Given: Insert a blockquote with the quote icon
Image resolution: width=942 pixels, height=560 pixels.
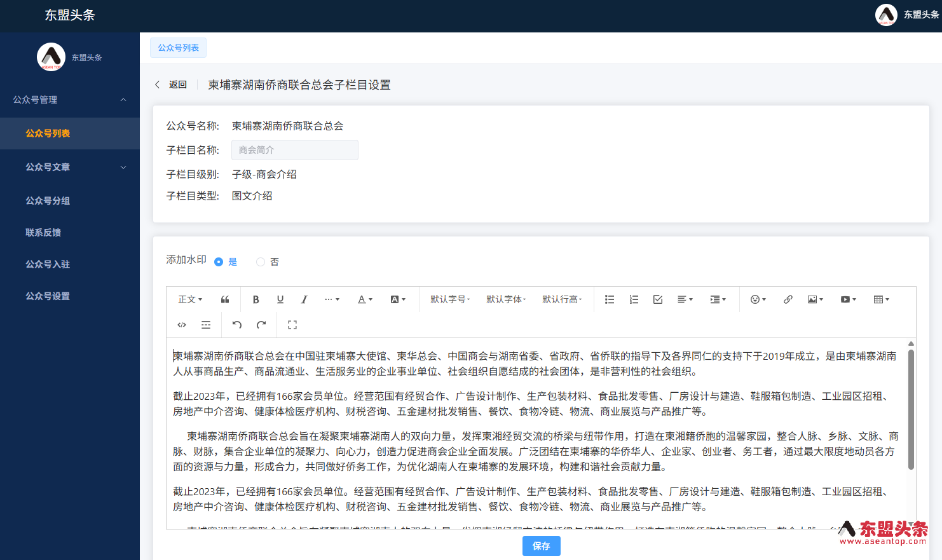Looking at the screenshot, I should [x=225, y=299].
